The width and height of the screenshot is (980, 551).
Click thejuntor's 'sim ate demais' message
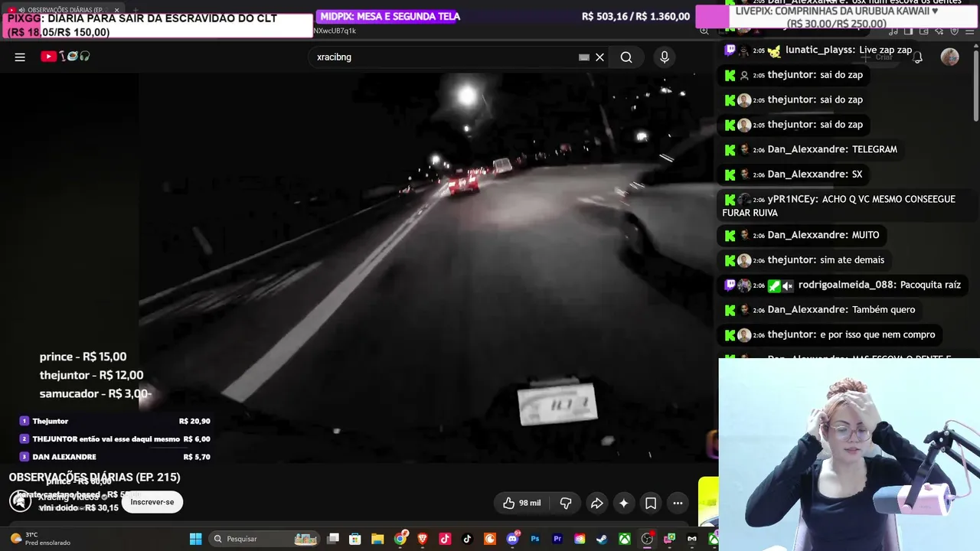804,260
